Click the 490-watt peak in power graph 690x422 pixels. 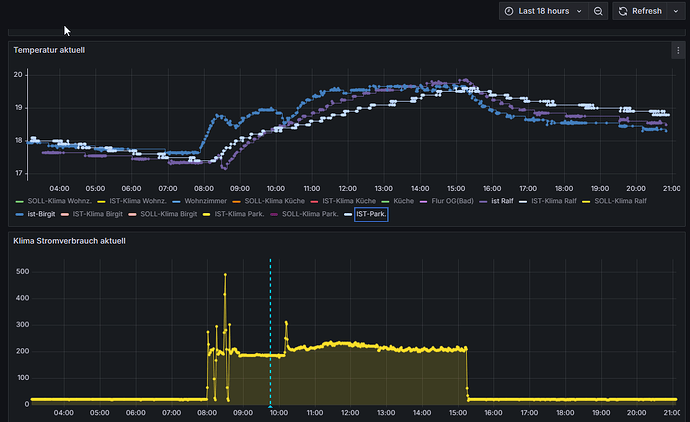tap(225, 275)
